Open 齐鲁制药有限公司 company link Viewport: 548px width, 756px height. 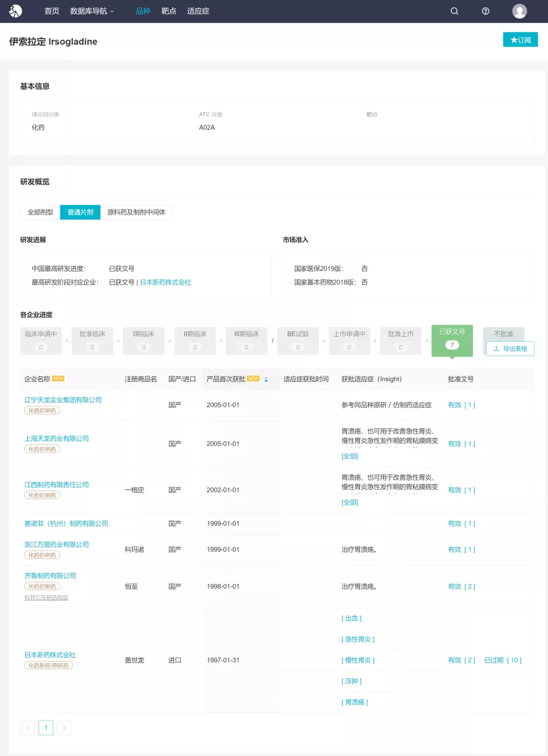tap(50, 575)
